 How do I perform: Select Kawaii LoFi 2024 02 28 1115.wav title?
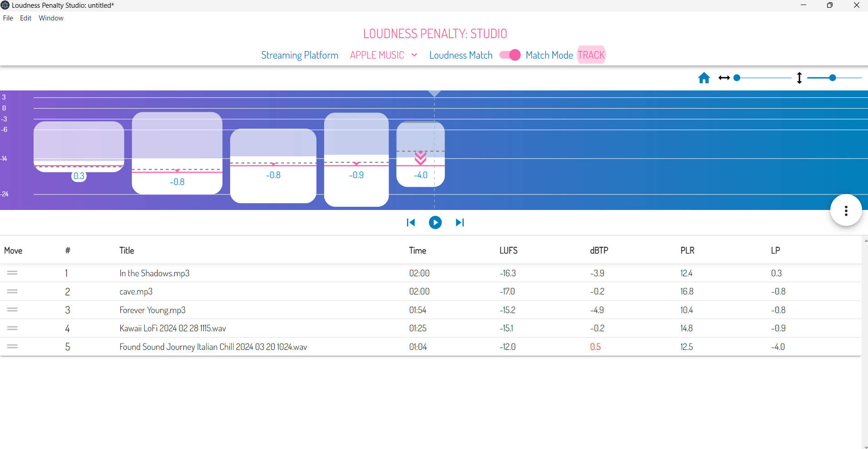tap(173, 328)
